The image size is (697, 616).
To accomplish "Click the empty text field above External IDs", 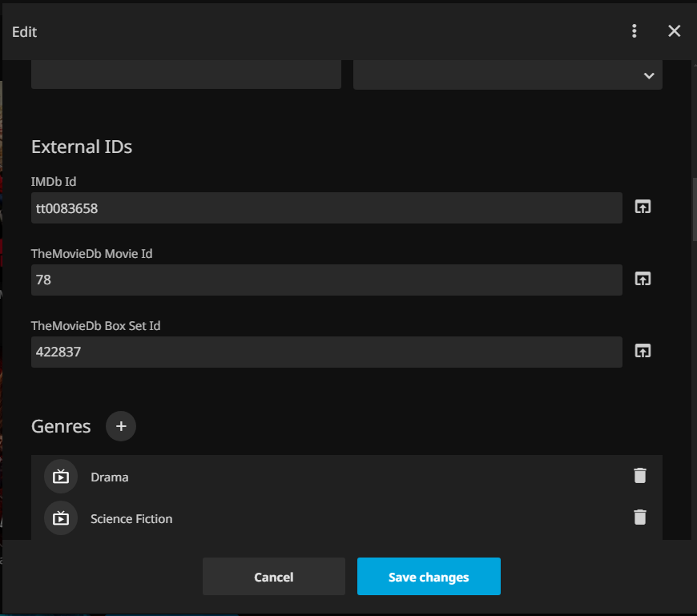I will click(186, 74).
